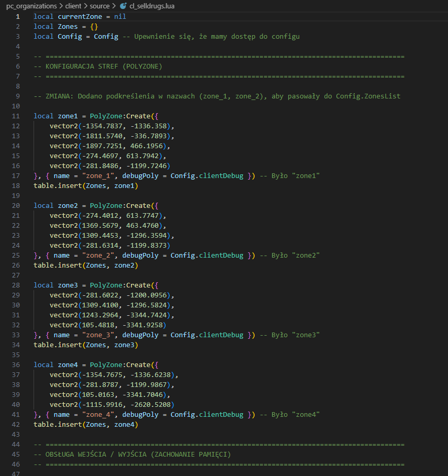Click the empty braces after Zones
This screenshot has height=476, width=448.
(x=94, y=27)
